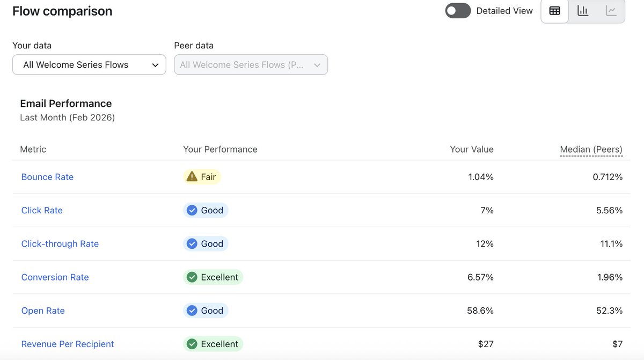The image size is (644, 360).
Task: Toggle the Detailed View switch
Action: coord(458,11)
